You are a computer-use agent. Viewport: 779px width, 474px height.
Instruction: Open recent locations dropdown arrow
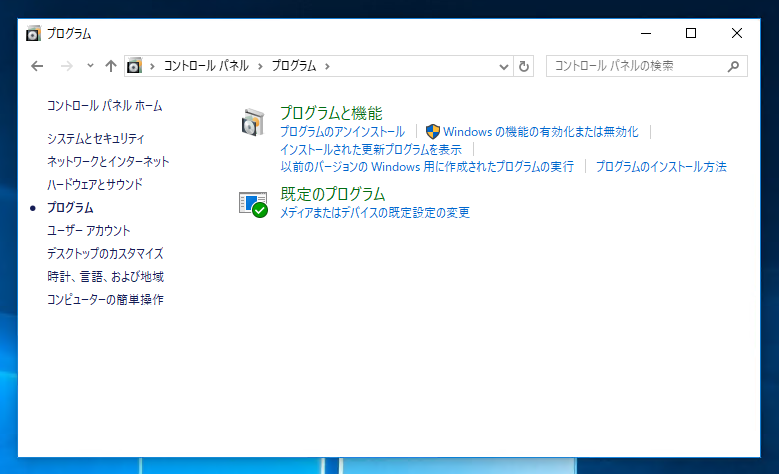(x=90, y=66)
